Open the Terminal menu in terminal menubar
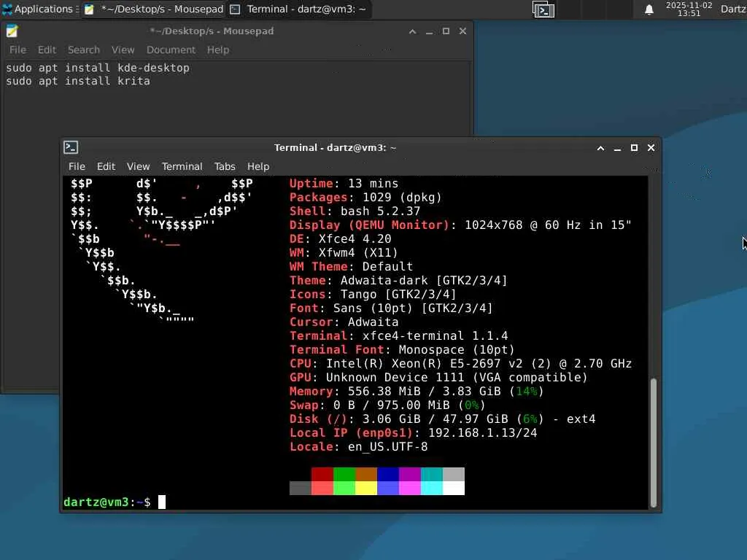Image resolution: width=747 pixels, height=560 pixels. [x=182, y=166]
